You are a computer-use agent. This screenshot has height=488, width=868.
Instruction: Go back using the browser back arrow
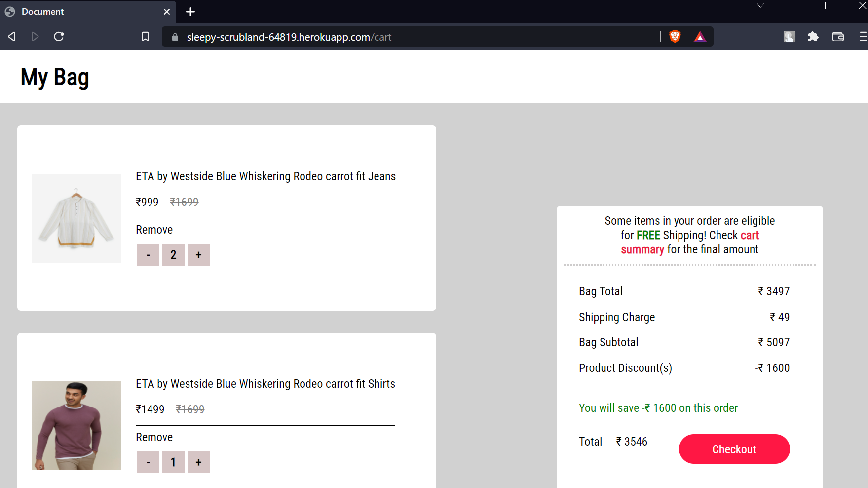pyautogui.click(x=12, y=37)
